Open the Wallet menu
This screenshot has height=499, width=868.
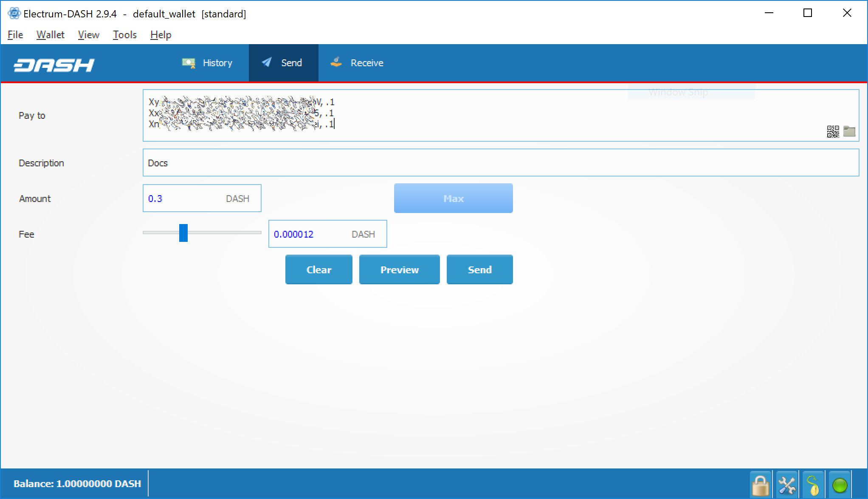pos(50,35)
